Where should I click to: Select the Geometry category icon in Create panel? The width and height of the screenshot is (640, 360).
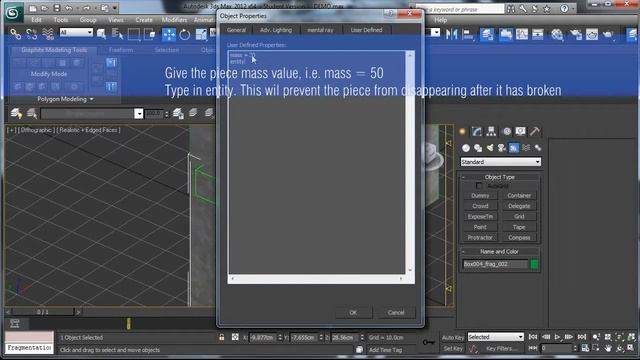pos(466,148)
